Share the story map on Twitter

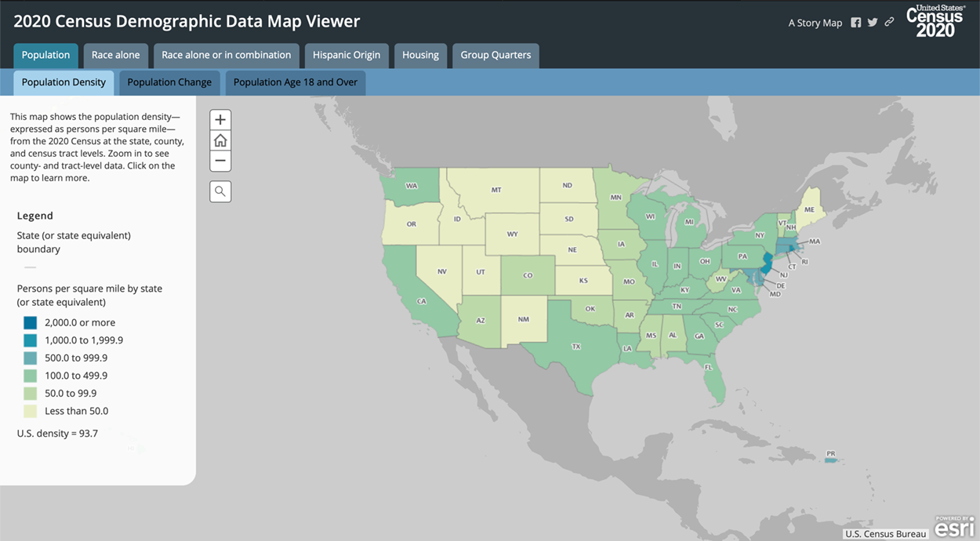click(873, 23)
